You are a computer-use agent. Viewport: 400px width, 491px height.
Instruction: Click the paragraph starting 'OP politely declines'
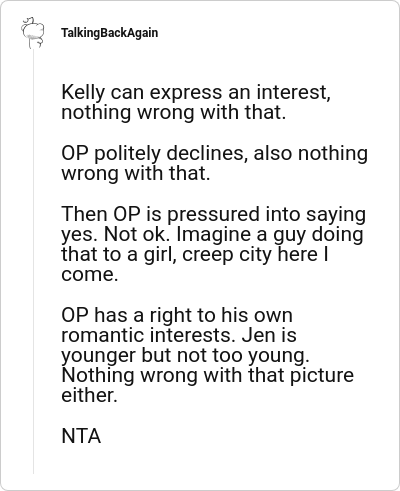point(215,163)
